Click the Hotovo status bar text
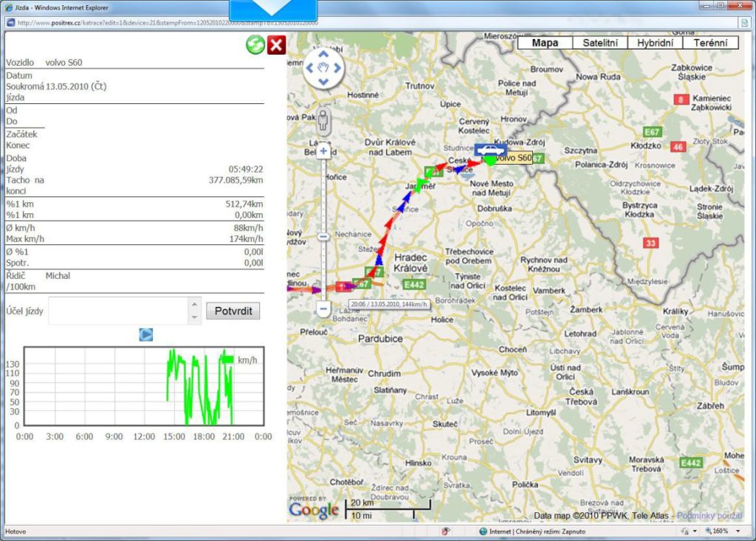Viewport: 756px width, 541px height. coord(16,531)
